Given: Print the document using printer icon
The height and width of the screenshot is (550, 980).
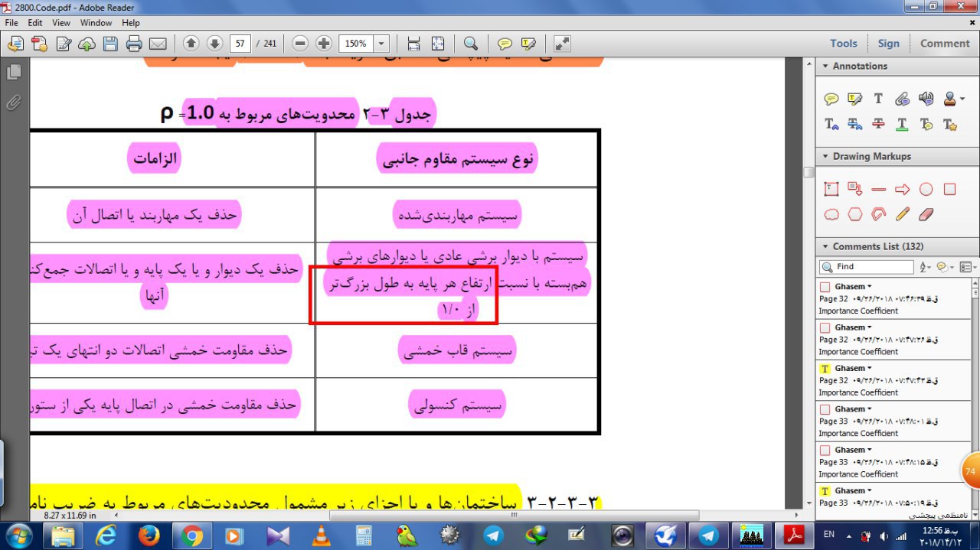Looking at the screenshot, I should (x=134, y=44).
